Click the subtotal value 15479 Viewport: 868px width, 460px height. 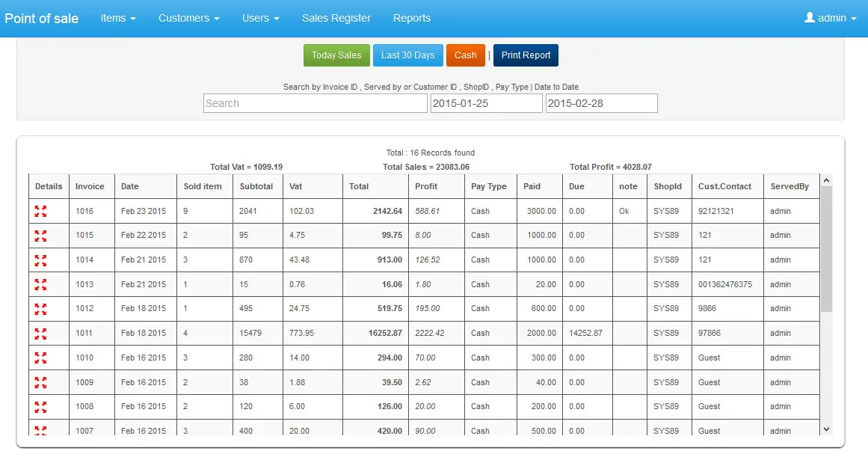click(250, 334)
